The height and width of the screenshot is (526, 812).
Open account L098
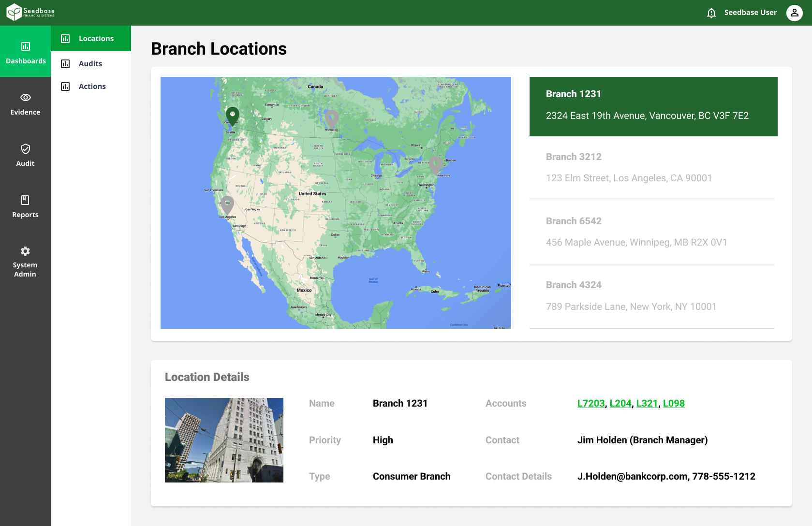[674, 403]
